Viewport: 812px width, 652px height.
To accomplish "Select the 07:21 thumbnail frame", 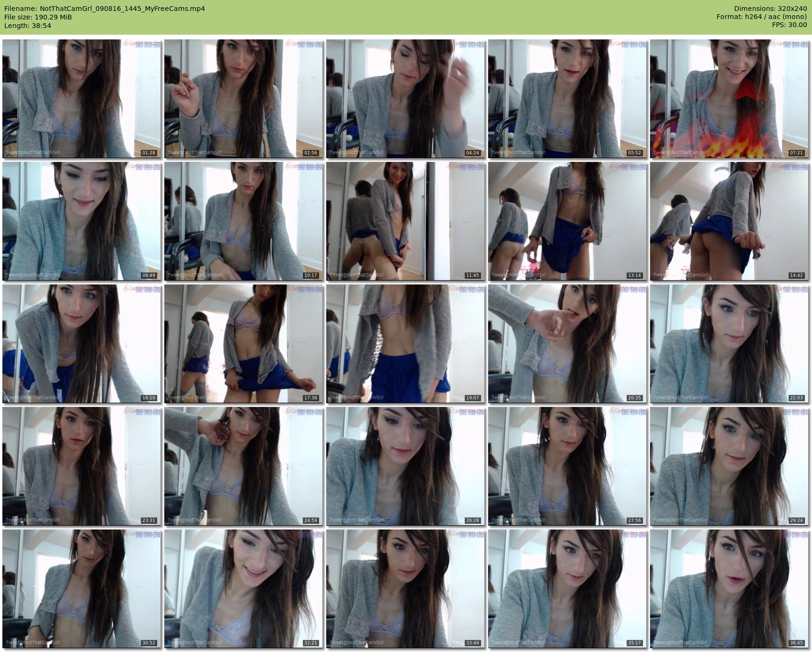I will click(729, 99).
